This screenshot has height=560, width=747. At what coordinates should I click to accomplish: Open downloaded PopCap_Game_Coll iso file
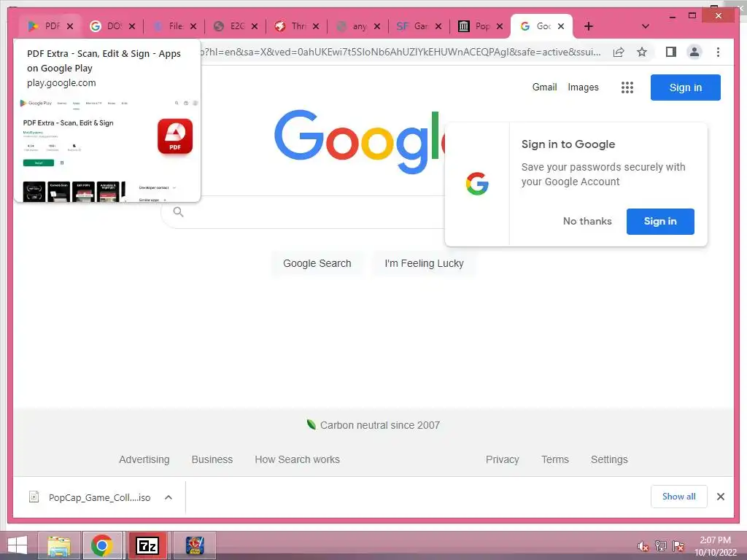(x=90, y=497)
